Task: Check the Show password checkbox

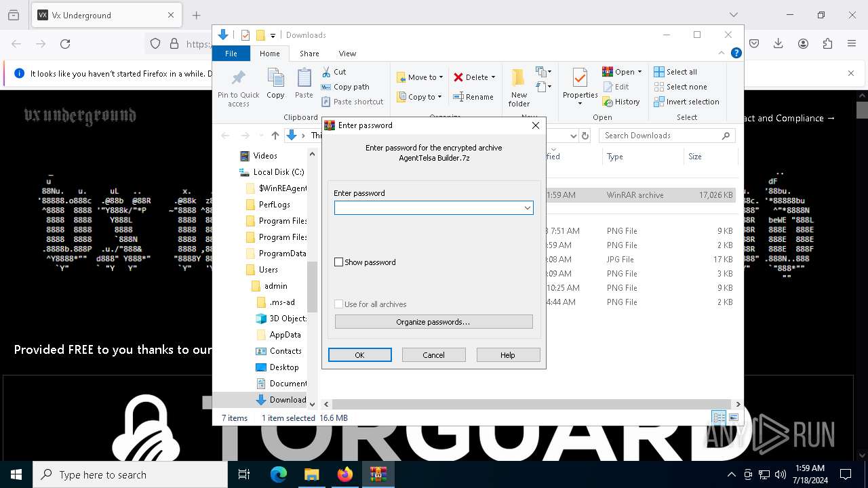Action: [x=339, y=262]
